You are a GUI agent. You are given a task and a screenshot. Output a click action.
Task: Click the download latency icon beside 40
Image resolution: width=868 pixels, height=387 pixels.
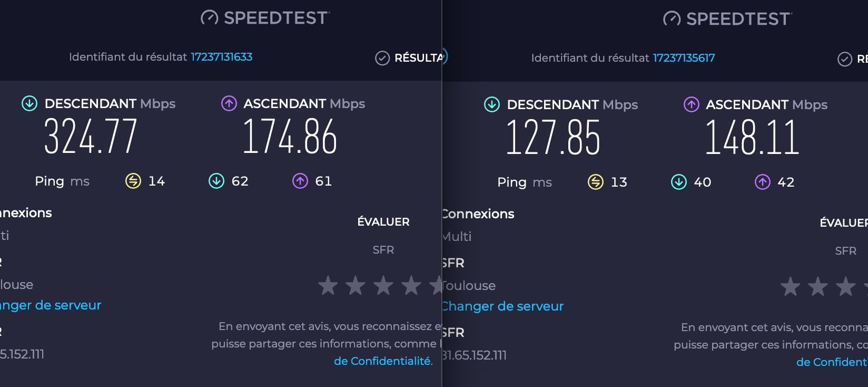click(679, 182)
